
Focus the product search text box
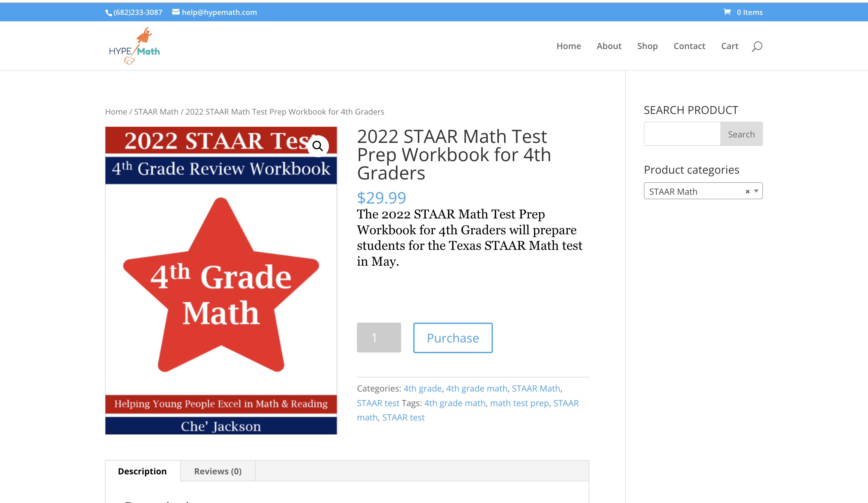(x=682, y=134)
